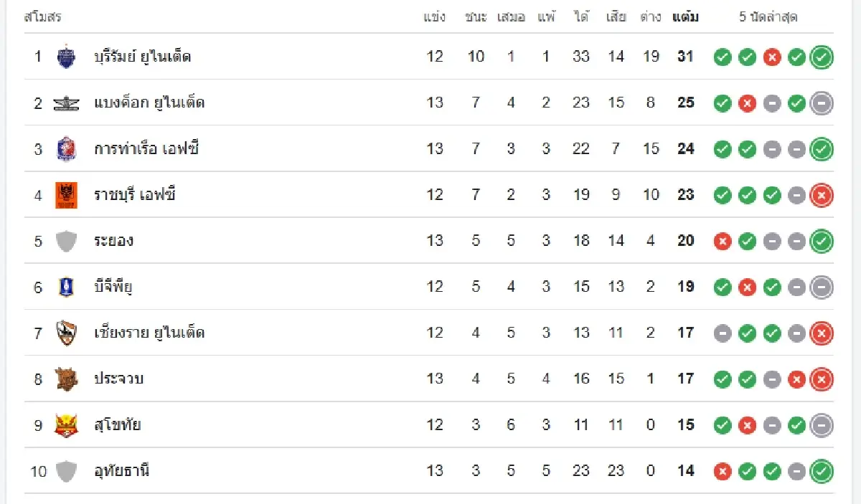The width and height of the screenshot is (861, 504).
Task: Click the Port FC (การท่าเรือ เอฟซี) crest
Action: coord(66,148)
